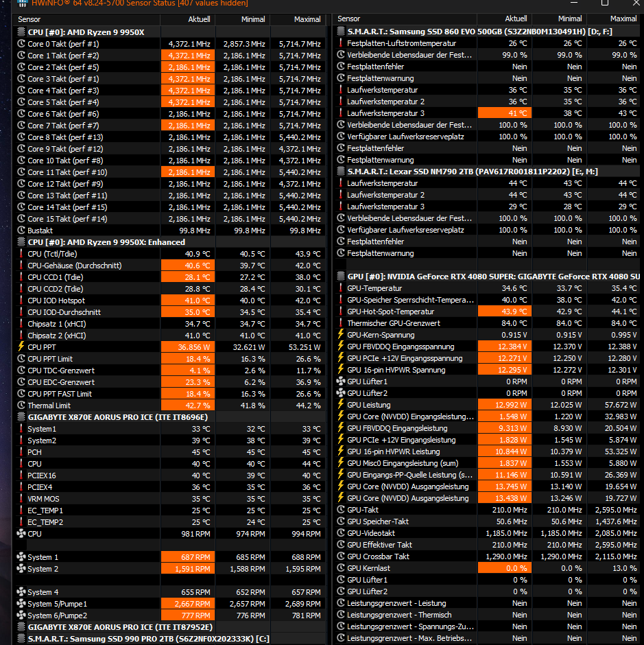Click fan icon beside System 5/Pumpe1
Image resolution: width=644 pixels, height=645 pixels.
click(21, 603)
